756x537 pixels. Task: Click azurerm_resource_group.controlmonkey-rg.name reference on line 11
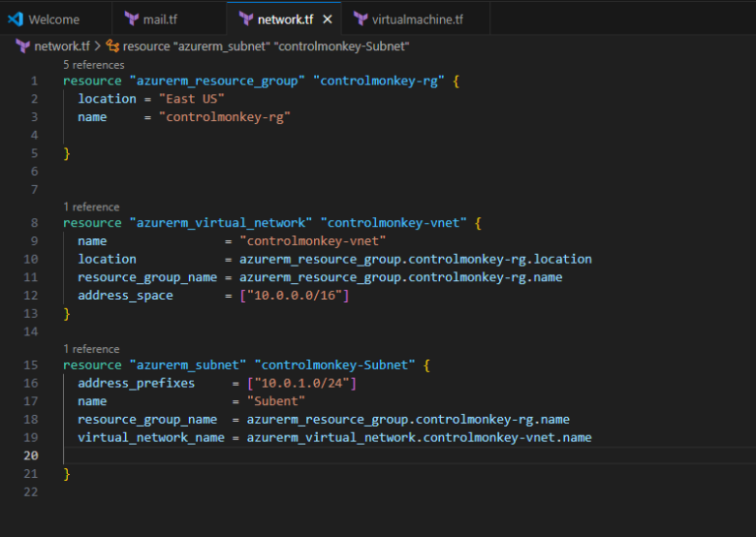(401, 277)
